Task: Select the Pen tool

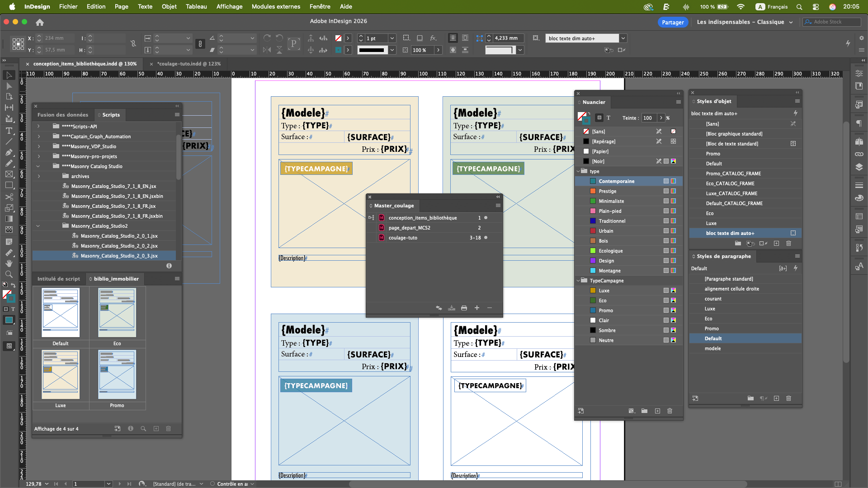Action: tap(9, 153)
